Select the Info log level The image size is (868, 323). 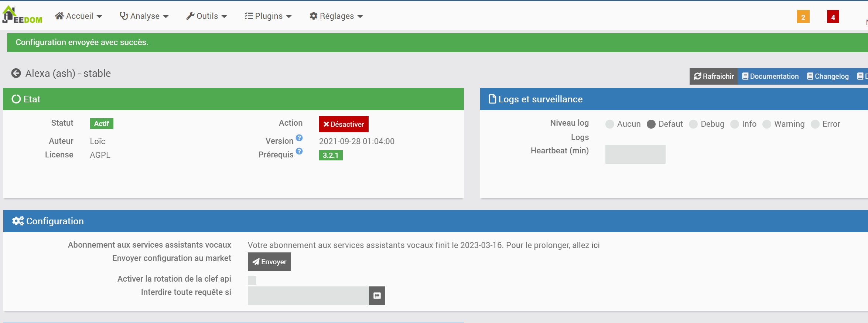735,124
